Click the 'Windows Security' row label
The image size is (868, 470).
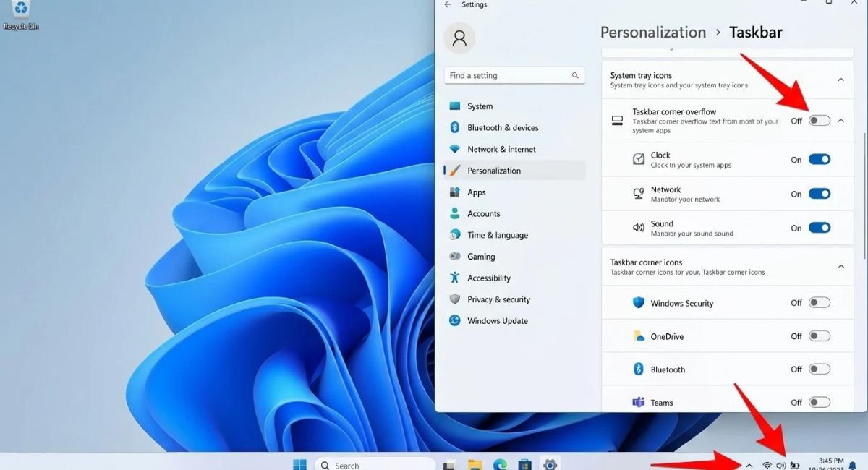(x=682, y=304)
